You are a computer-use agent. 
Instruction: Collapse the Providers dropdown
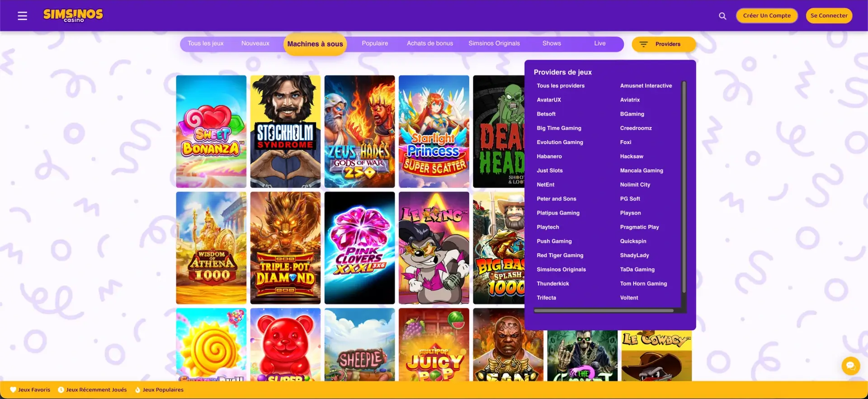(x=663, y=44)
